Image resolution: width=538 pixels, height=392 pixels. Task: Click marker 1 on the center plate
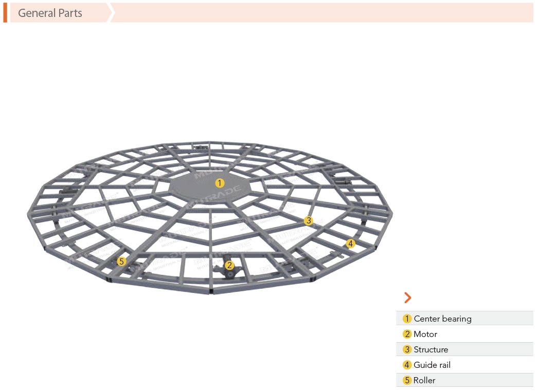click(x=220, y=183)
